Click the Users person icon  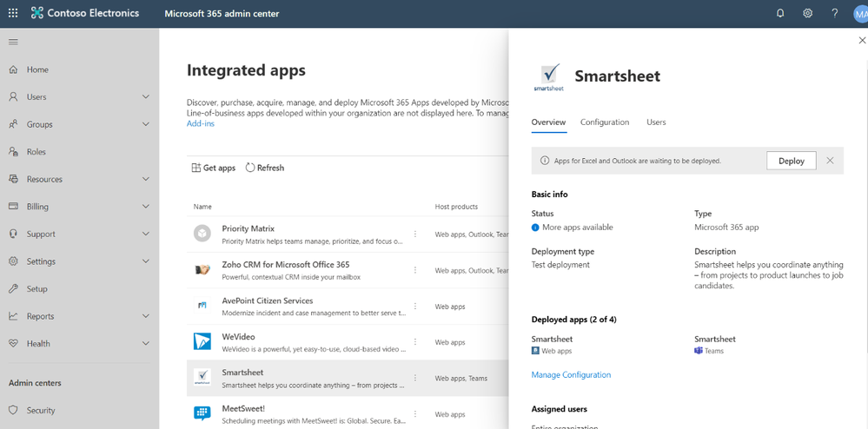14,97
